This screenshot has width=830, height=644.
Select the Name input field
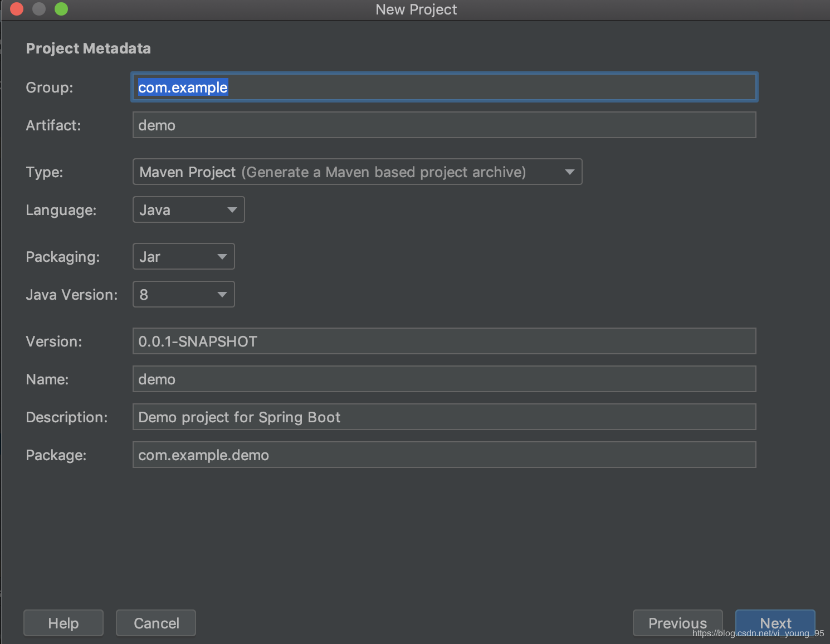[x=444, y=379]
